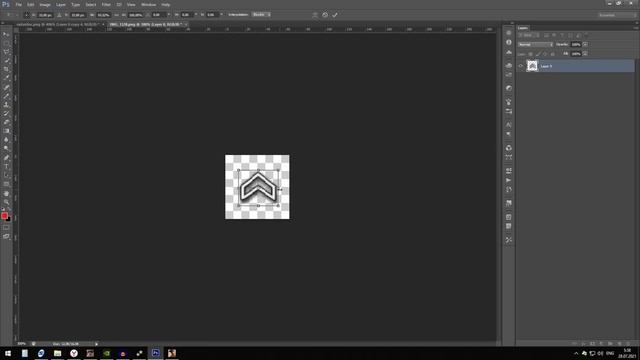Lock layer position
Screen dimensions: 640x360
[545, 54]
